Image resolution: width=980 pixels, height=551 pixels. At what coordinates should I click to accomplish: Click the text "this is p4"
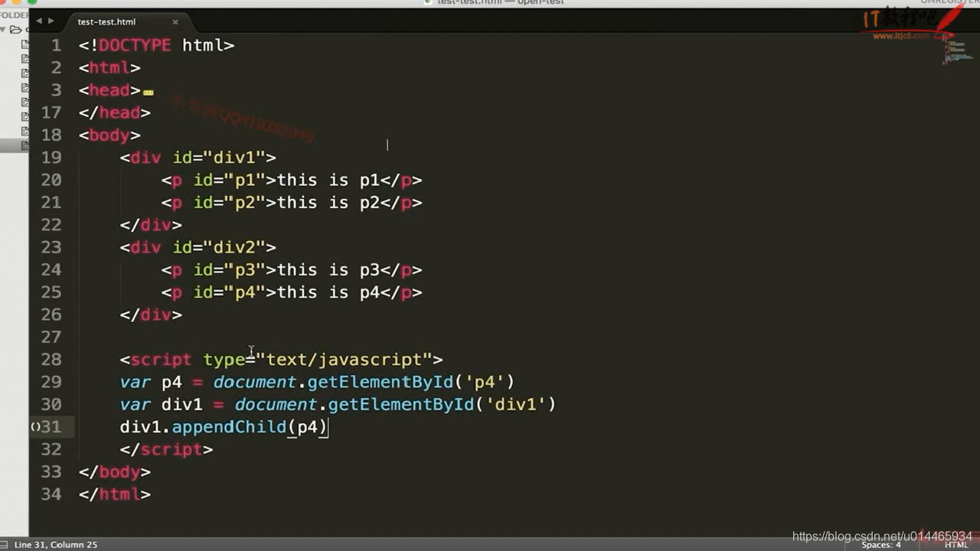tap(328, 292)
